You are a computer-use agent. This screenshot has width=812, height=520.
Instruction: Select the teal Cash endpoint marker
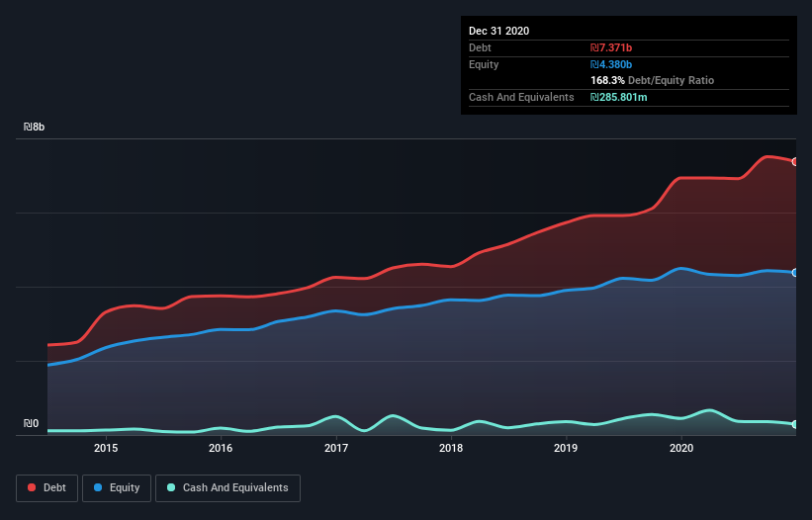pos(795,424)
